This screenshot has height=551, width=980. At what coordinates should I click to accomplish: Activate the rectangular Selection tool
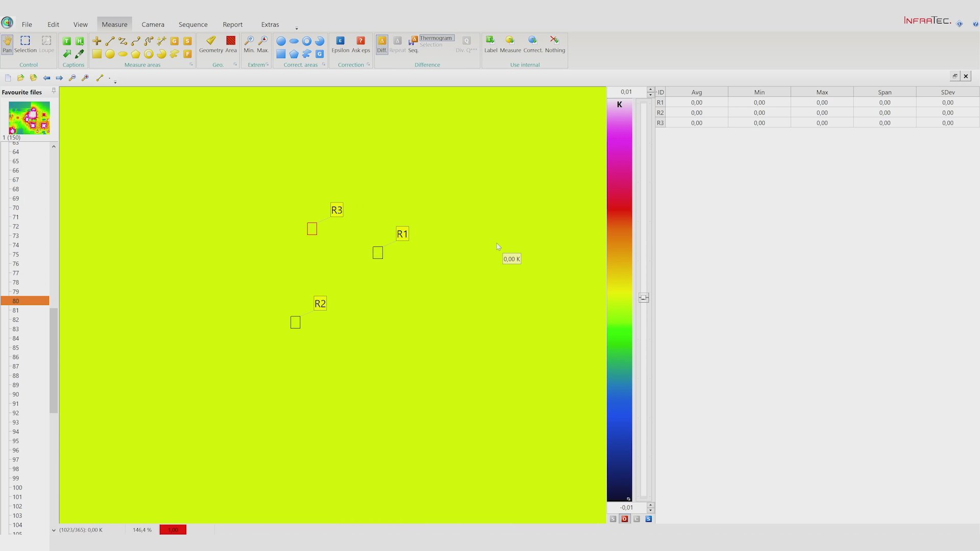coord(25,44)
